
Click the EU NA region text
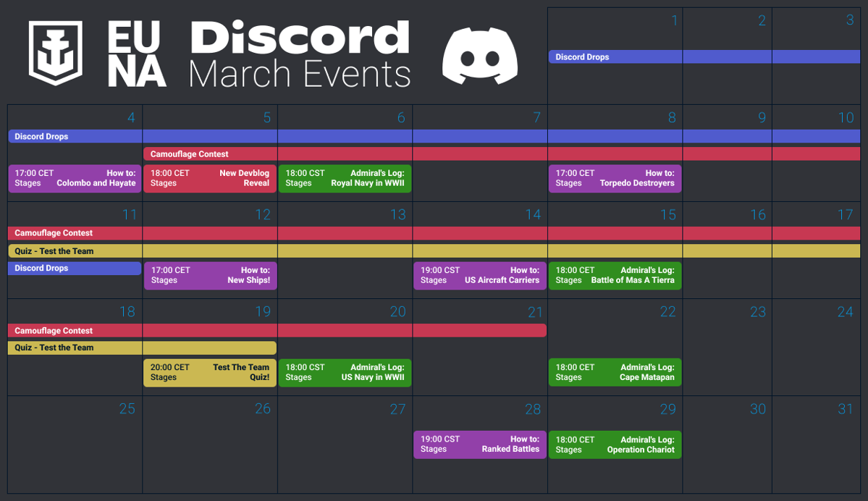pyautogui.click(x=137, y=55)
